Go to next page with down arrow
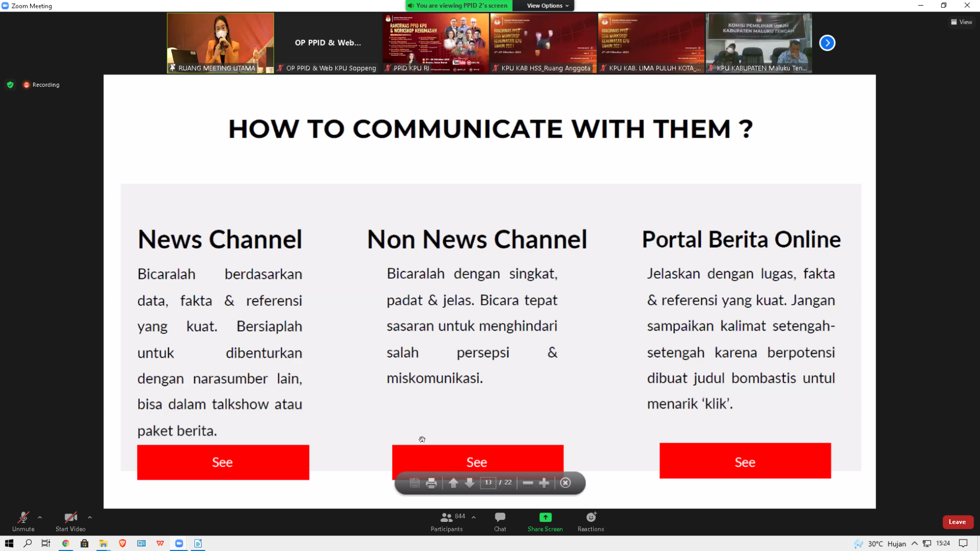 tap(469, 483)
